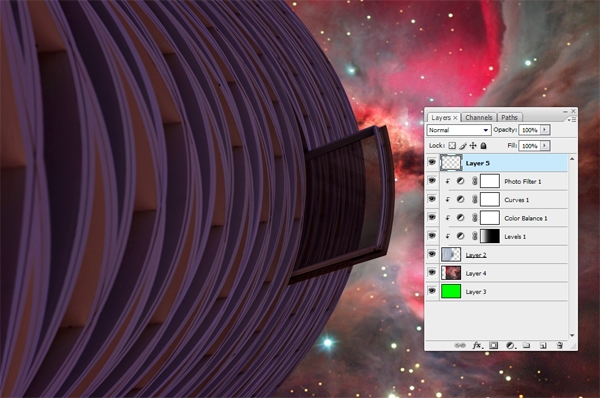Viewport: 600px width, 398px height.
Task: Select the Layer 2 thumbnail
Action: tap(451, 254)
